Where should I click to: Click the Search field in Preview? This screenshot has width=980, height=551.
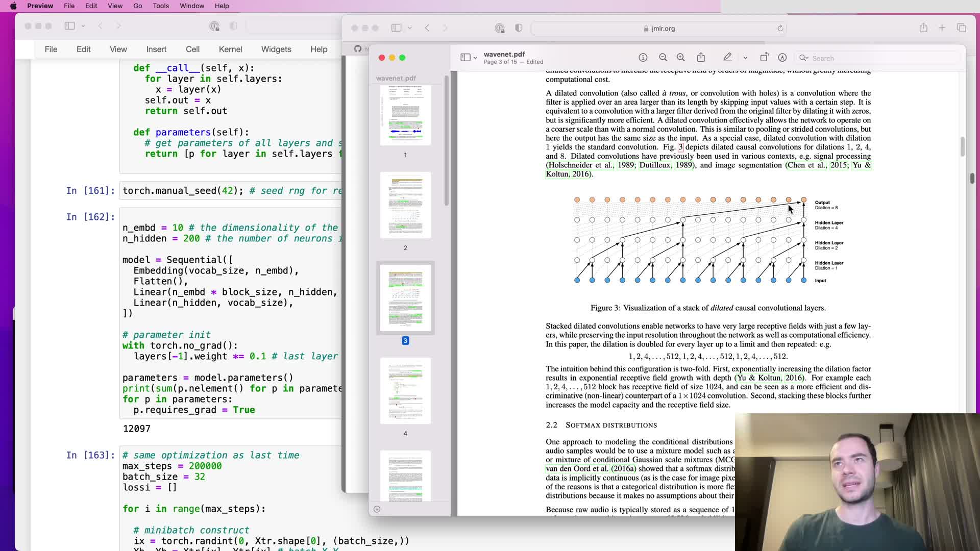pyautogui.click(x=878, y=58)
